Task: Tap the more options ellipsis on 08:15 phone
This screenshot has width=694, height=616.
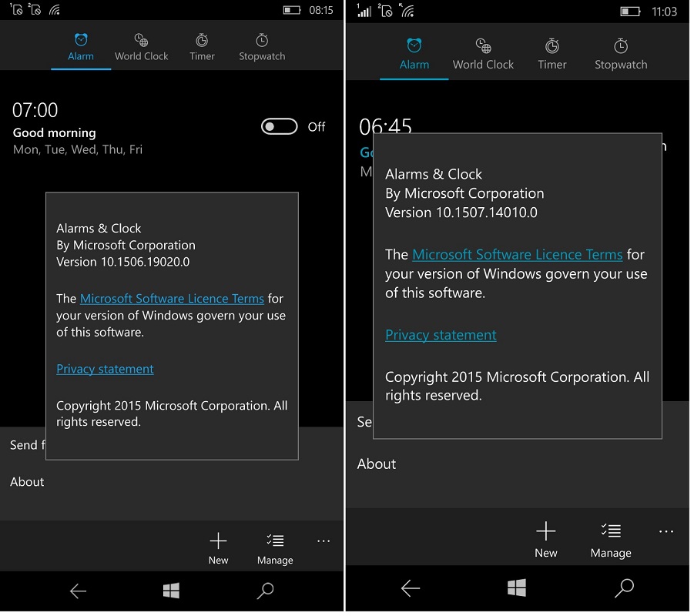Action: point(324,541)
